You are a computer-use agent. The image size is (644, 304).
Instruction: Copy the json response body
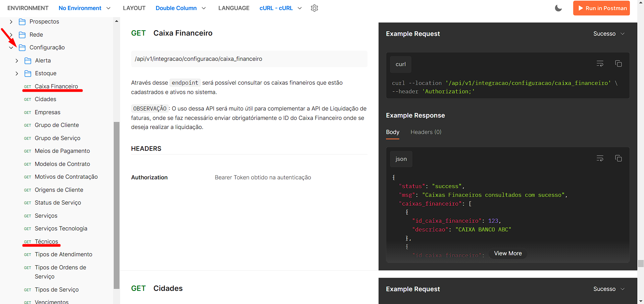(x=618, y=158)
